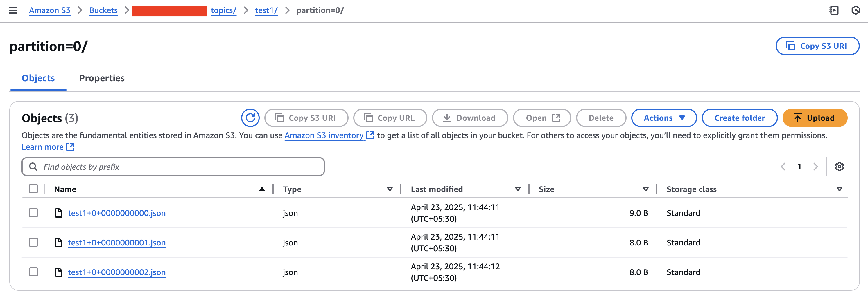Click Create folder button
Screen dimensions: 868x300
point(739,118)
